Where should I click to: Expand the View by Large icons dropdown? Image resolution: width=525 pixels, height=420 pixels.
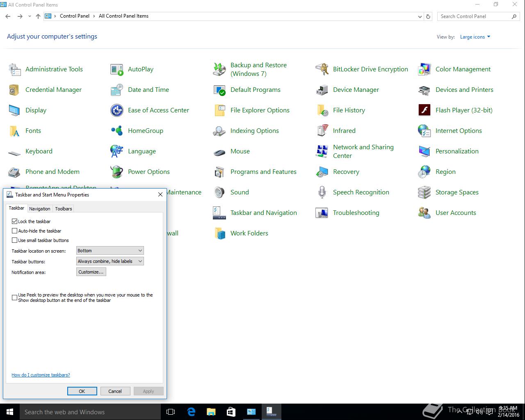(475, 37)
